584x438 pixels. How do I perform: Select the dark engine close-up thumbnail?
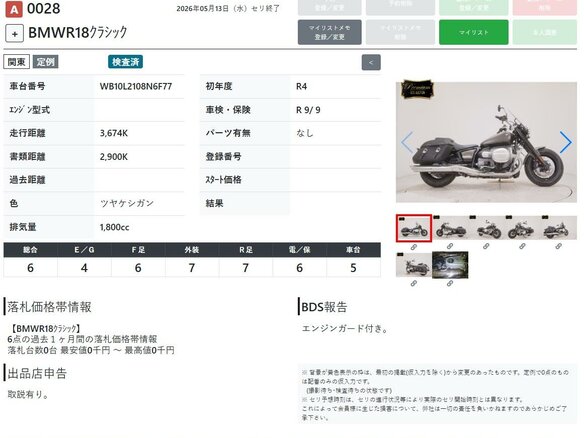450,265
